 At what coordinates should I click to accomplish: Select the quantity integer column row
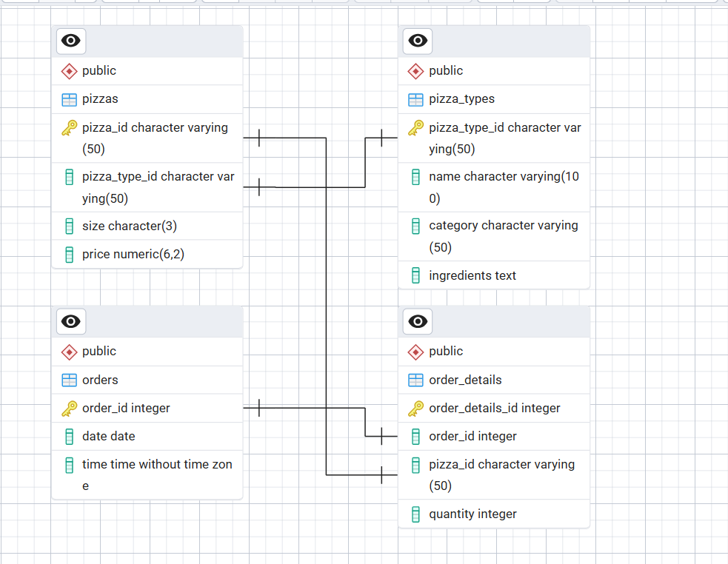pos(494,514)
